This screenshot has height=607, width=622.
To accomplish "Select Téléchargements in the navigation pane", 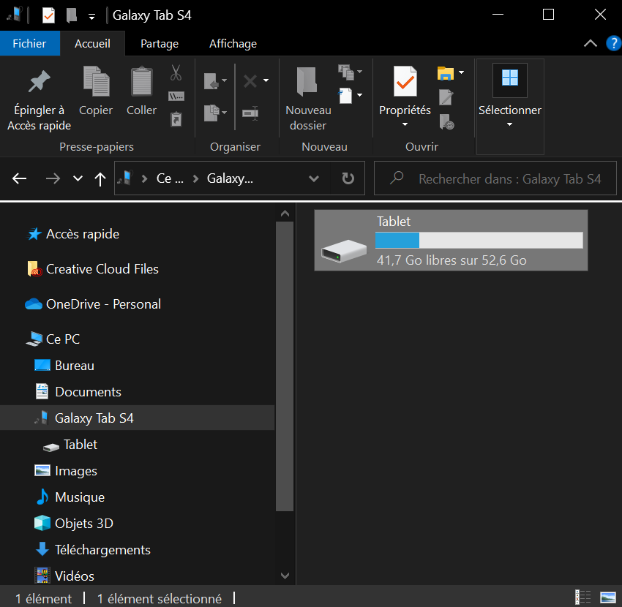I will (102, 550).
